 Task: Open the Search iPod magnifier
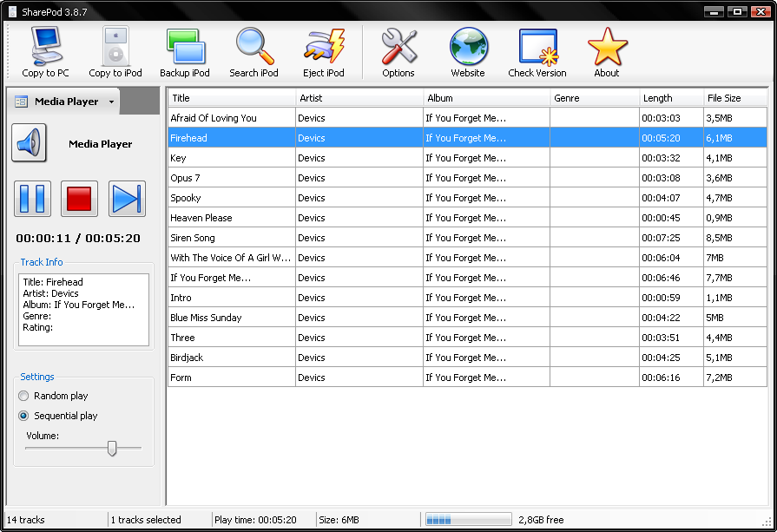(x=254, y=53)
